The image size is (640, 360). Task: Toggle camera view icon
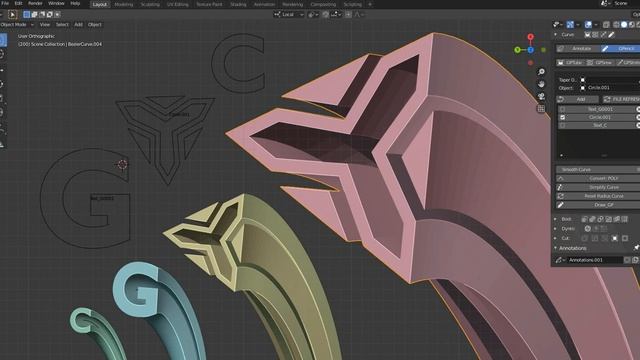pos(541,96)
